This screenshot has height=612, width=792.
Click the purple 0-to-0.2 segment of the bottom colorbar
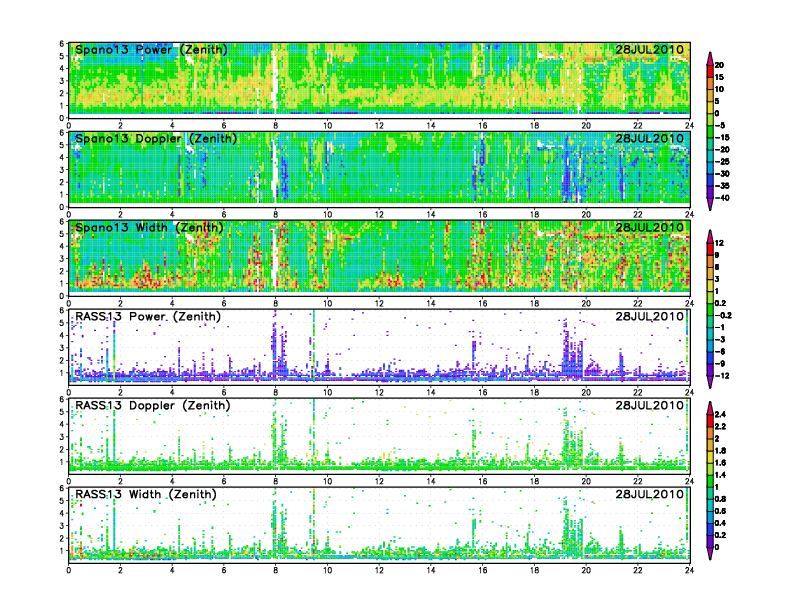point(710,541)
